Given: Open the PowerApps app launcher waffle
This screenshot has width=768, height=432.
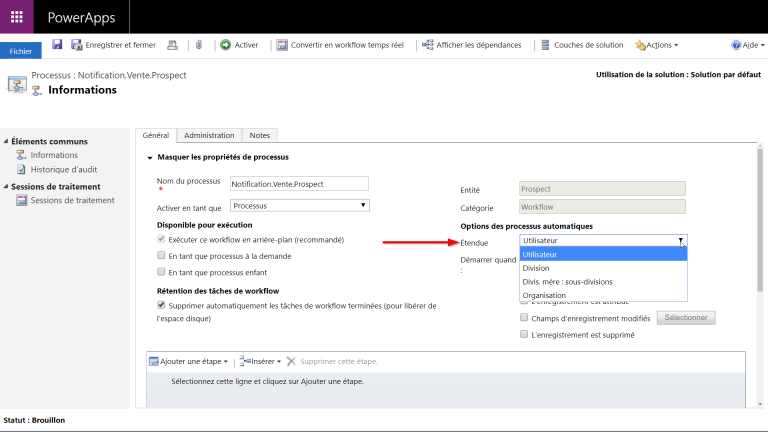Looking at the screenshot, I should pos(17,17).
